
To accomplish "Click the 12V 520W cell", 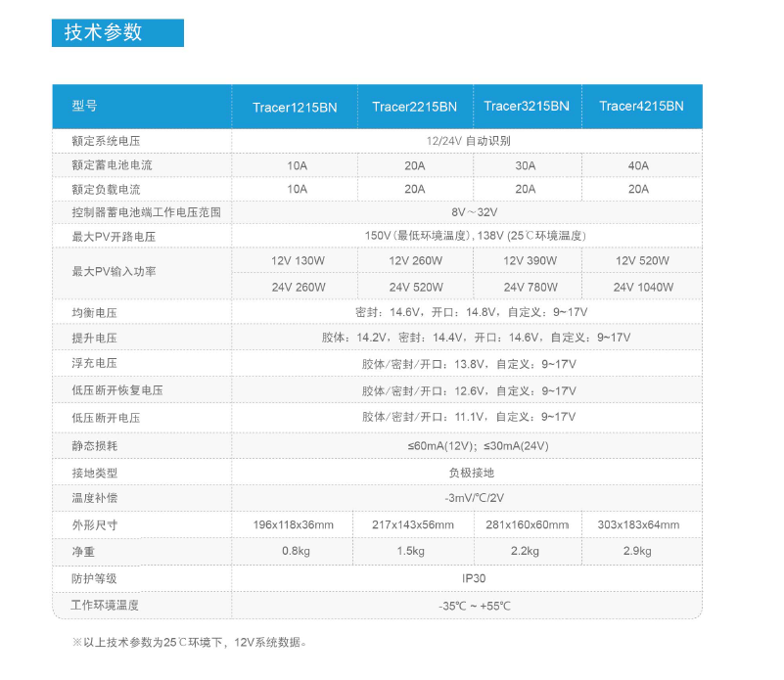I will pos(642,260).
